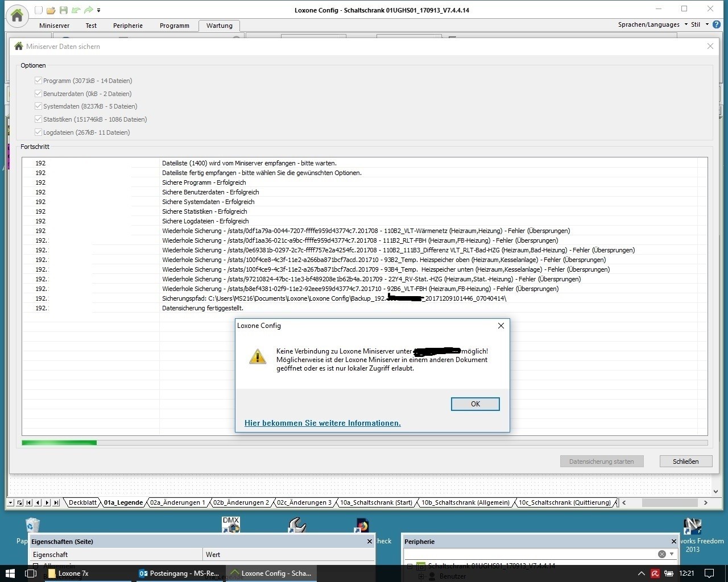The width and height of the screenshot is (728, 582).
Task: Clear the Peripherie search field
Action: click(662, 554)
